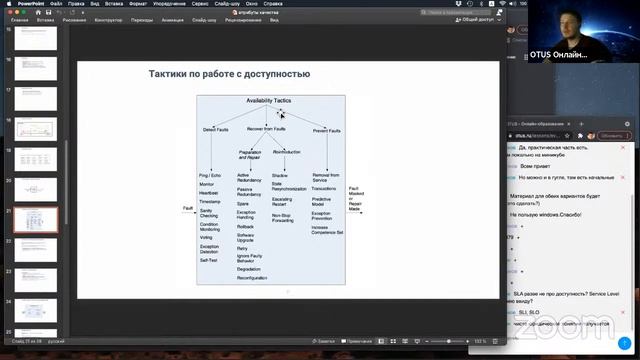Select slide 23 thumbnail

tap(36, 280)
